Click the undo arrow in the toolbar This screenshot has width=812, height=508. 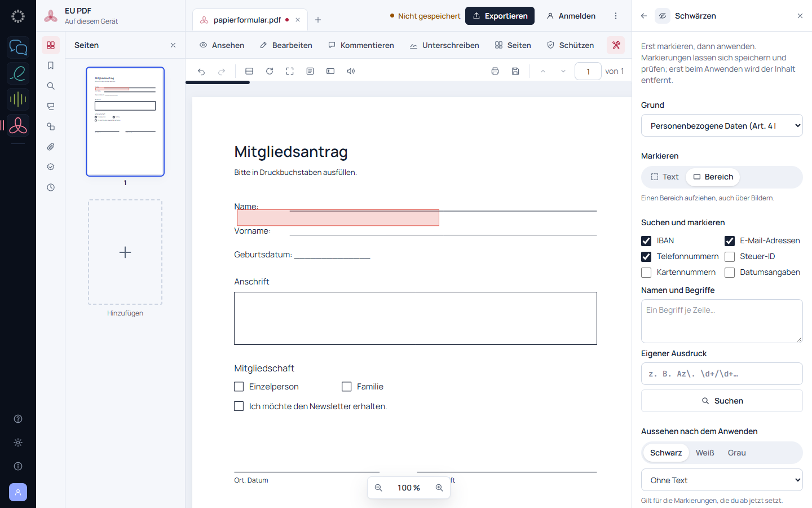[x=201, y=71]
